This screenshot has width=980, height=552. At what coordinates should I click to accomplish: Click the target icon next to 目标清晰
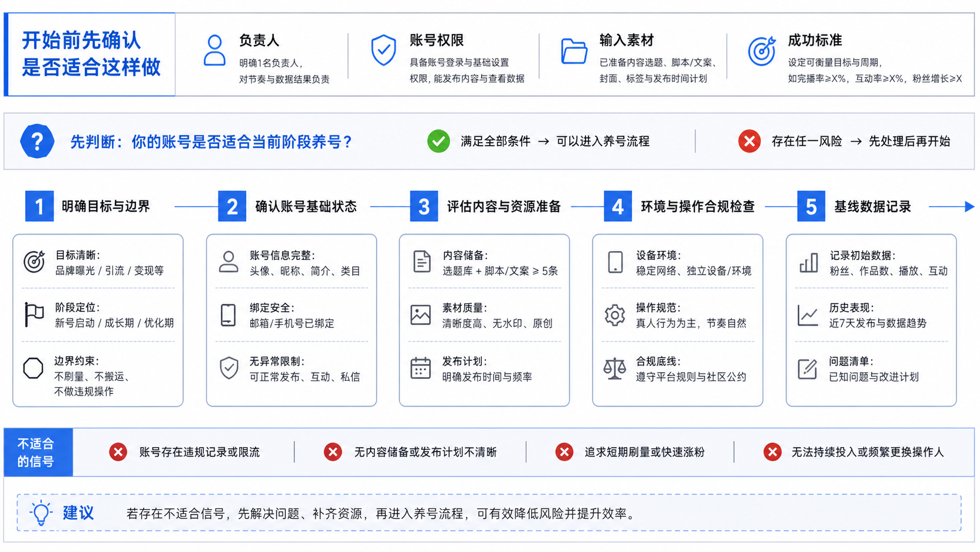coord(34,262)
